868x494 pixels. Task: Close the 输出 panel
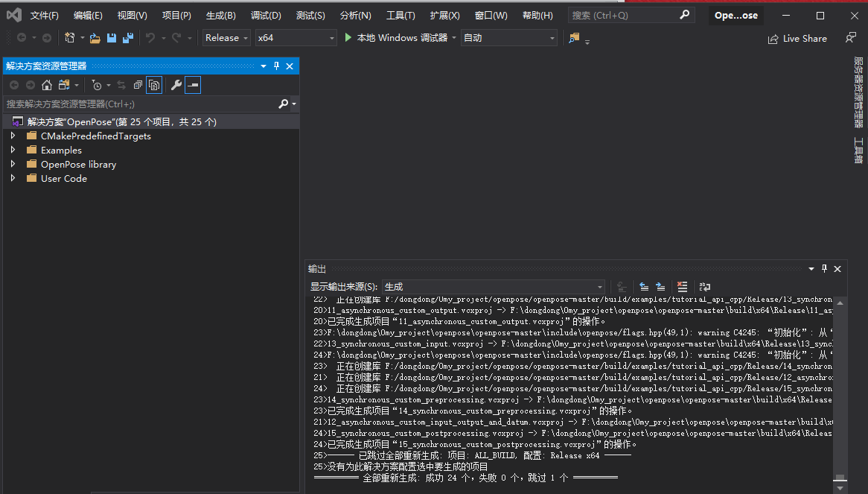(837, 268)
